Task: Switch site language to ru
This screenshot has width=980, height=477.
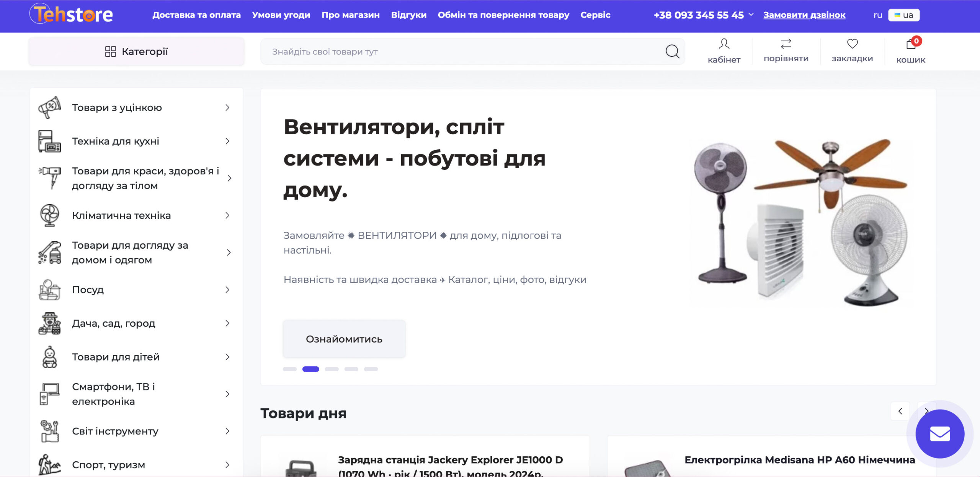Action: (878, 15)
